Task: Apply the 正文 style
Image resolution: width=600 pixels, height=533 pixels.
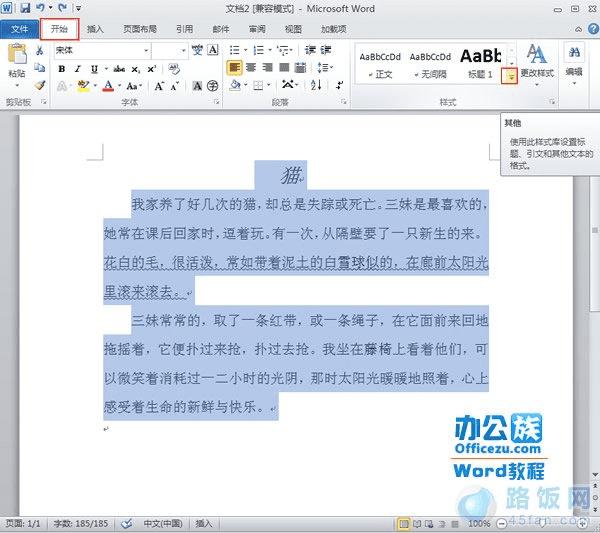Action: coord(380,64)
